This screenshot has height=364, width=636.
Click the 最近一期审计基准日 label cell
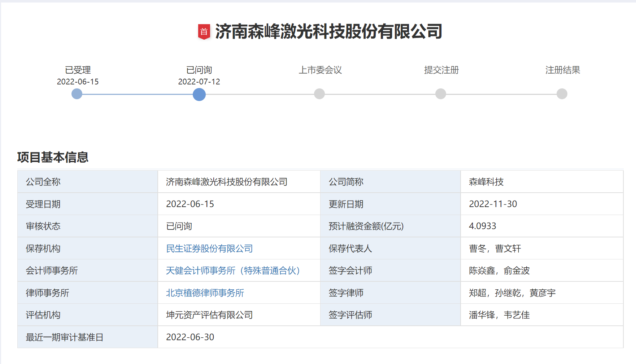coord(88,337)
